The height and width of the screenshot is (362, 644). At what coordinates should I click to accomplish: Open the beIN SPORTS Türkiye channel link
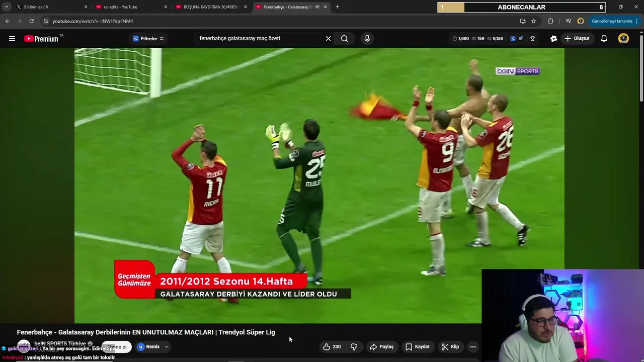[60, 344]
